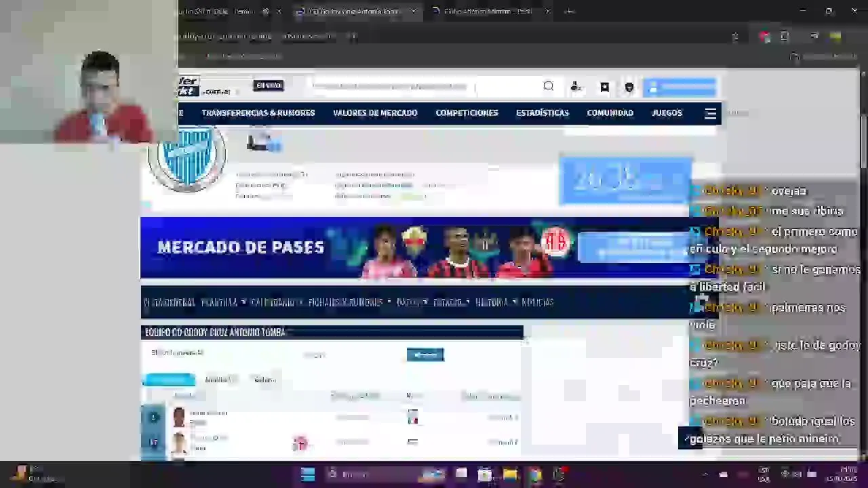The image size is (868, 488).
Task: Close the Atlético Mineiro browser tab
Action: [x=547, y=12]
